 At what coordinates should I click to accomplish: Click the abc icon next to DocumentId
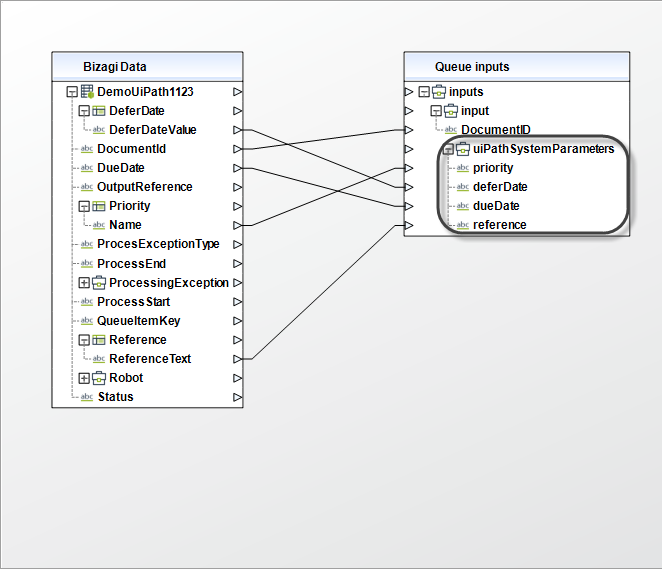click(x=87, y=149)
